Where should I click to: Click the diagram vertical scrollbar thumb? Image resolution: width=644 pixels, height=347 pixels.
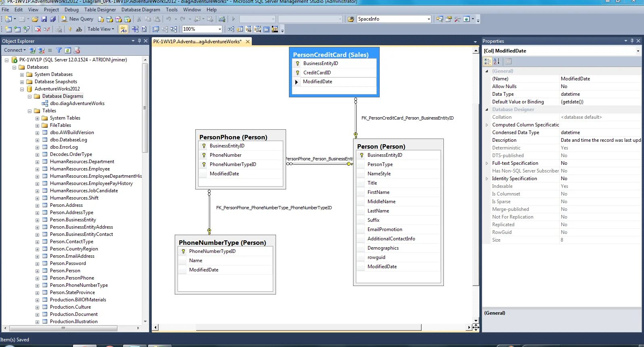click(476, 194)
